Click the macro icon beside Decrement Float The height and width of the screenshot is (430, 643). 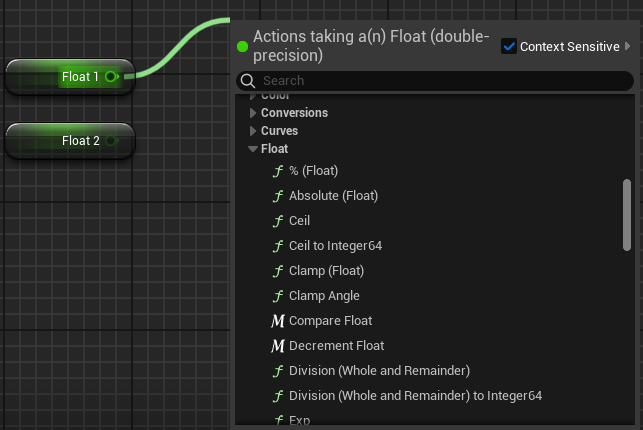tap(278, 346)
